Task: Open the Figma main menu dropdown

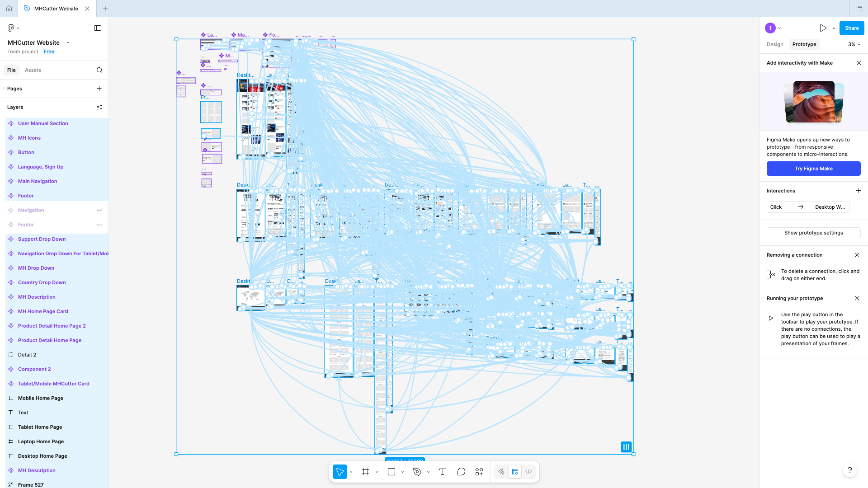Action: (14, 28)
